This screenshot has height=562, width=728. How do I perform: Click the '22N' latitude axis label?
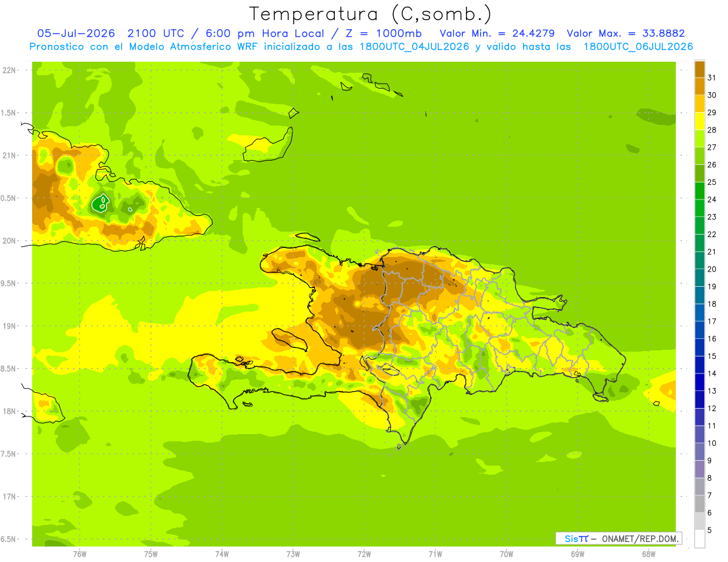click(x=9, y=70)
